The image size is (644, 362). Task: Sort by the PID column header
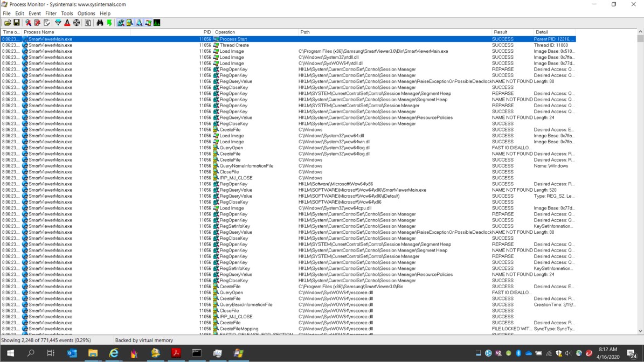pos(172,32)
